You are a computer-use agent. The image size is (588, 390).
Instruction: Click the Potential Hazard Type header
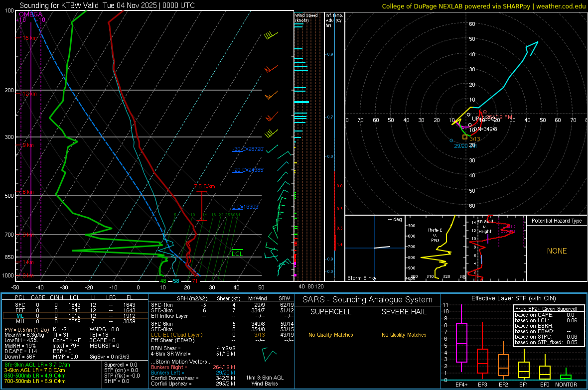pos(557,221)
